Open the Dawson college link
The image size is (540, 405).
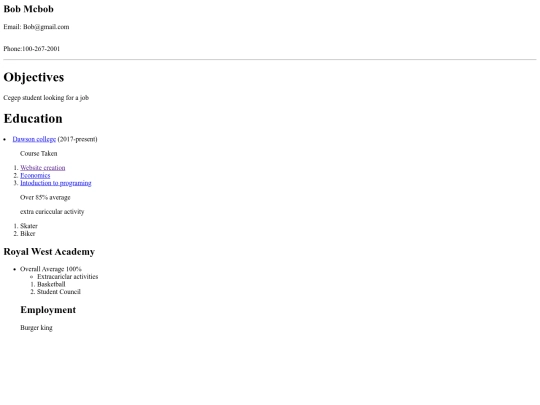tap(34, 139)
